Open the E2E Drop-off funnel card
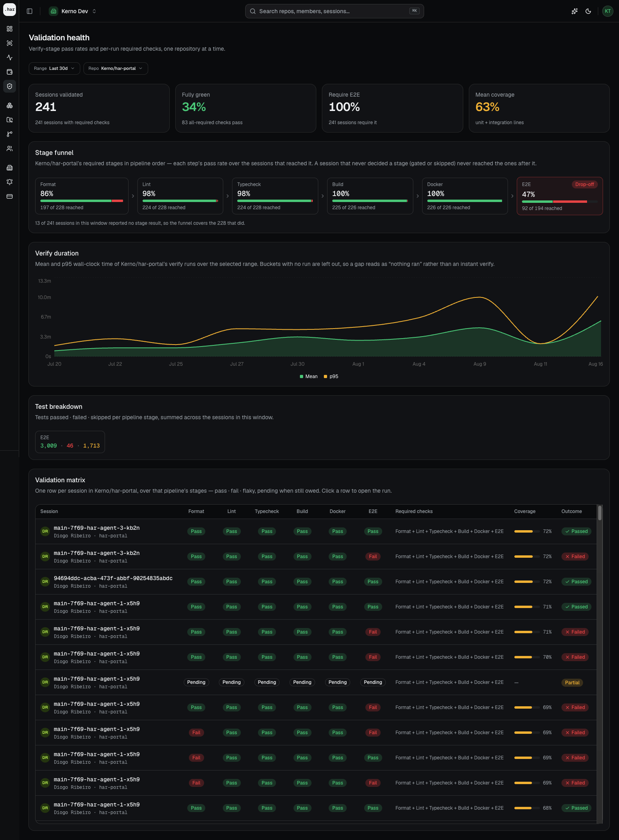This screenshot has height=840, width=619. click(x=560, y=196)
